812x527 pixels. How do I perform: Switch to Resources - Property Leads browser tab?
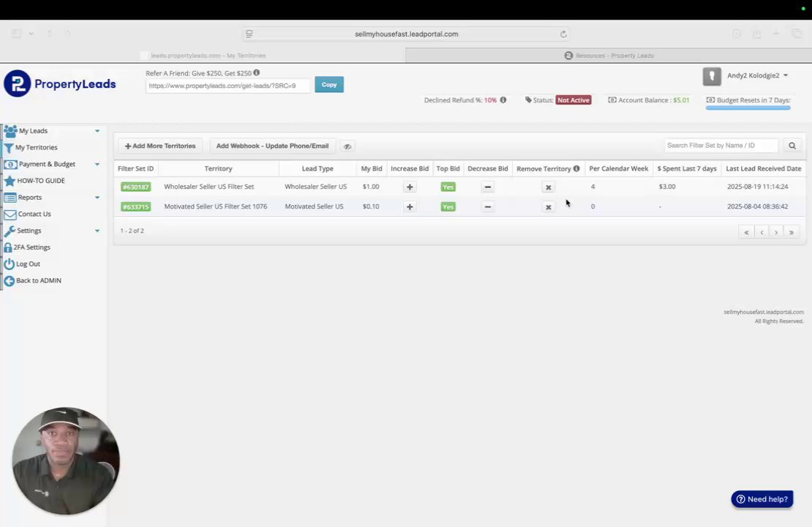(609, 56)
